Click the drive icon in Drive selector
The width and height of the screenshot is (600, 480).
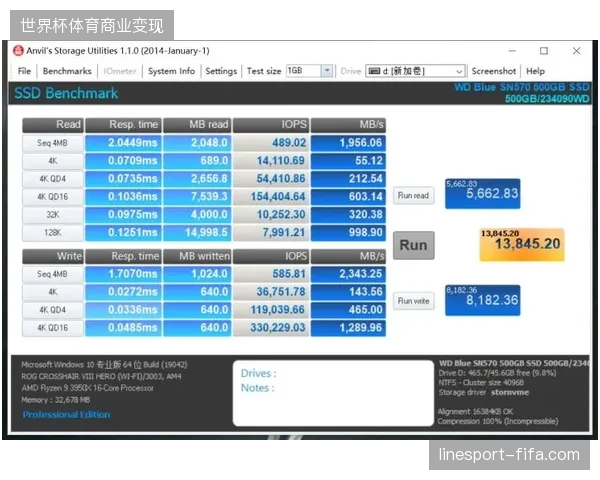click(374, 71)
